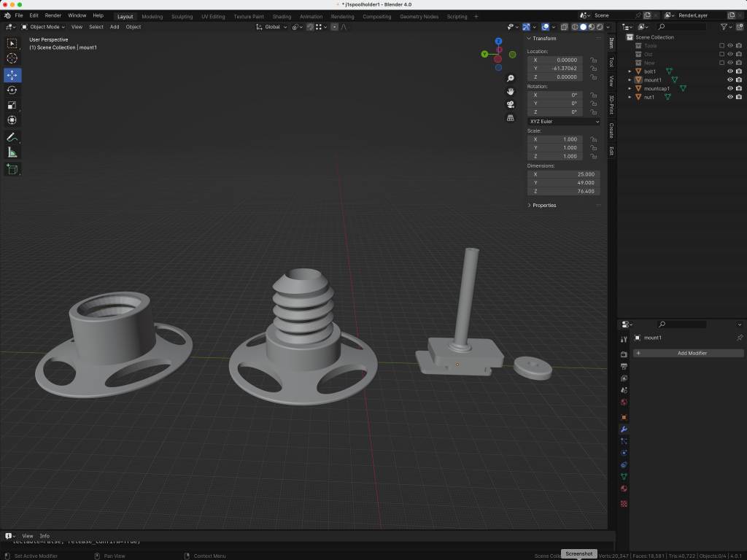This screenshot has width=747, height=560.
Task: Select the Cursor tool
Action: (x=12, y=58)
